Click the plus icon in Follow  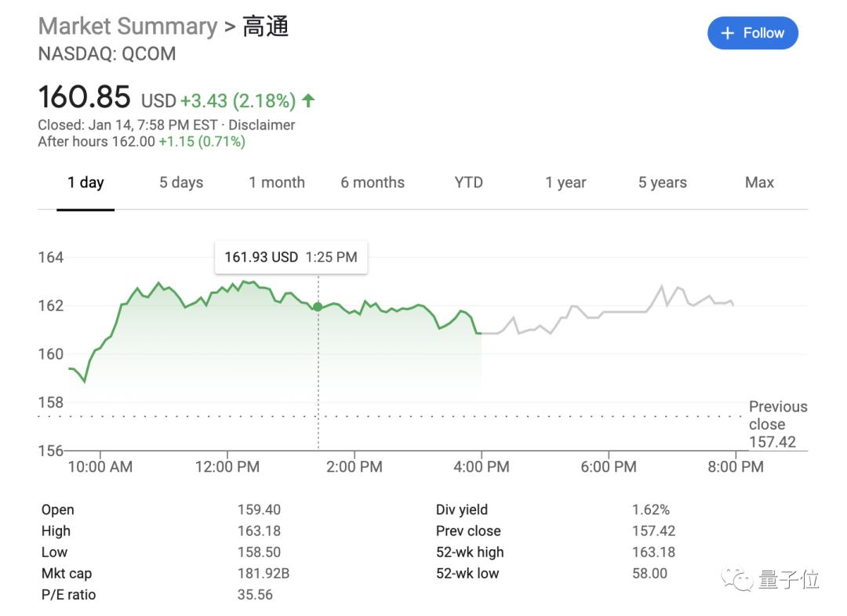pyautogui.click(x=727, y=33)
